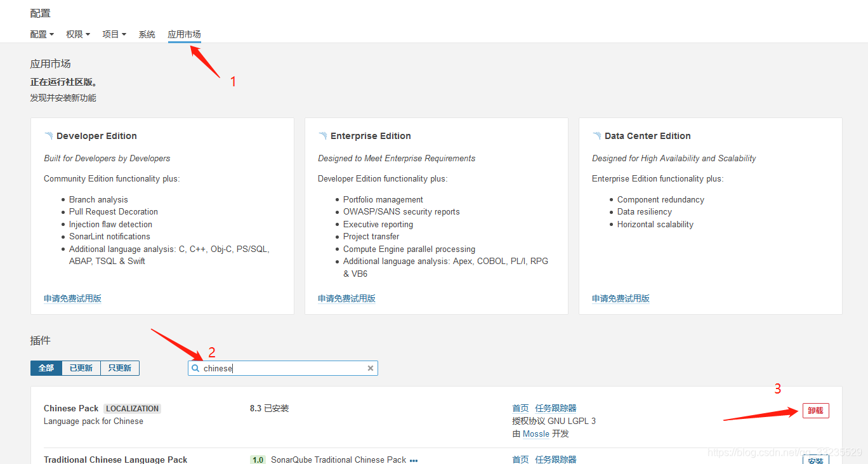This screenshot has width=868, height=464.
Task: Click the Developer Edition heading
Action: pyautogui.click(x=96, y=136)
